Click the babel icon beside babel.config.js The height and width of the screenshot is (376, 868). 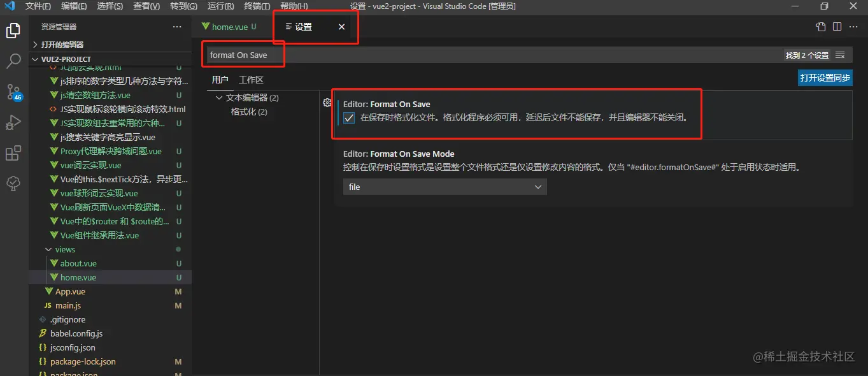pos(43,333)
